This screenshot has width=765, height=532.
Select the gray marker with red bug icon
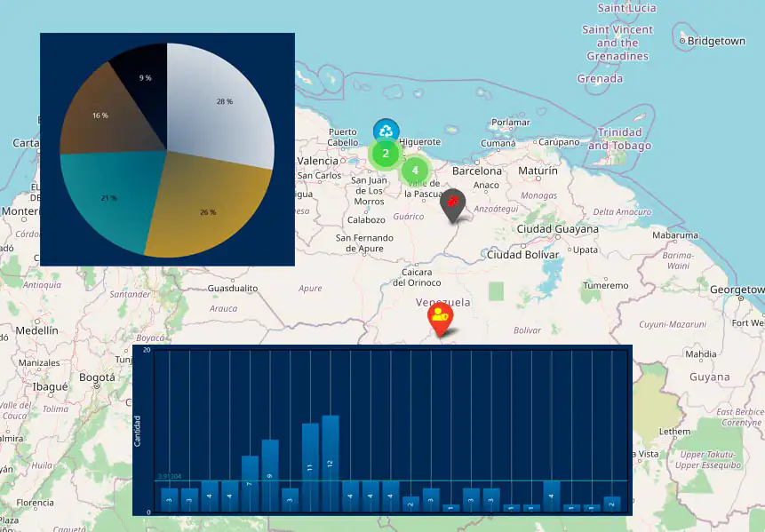point(452,203)
